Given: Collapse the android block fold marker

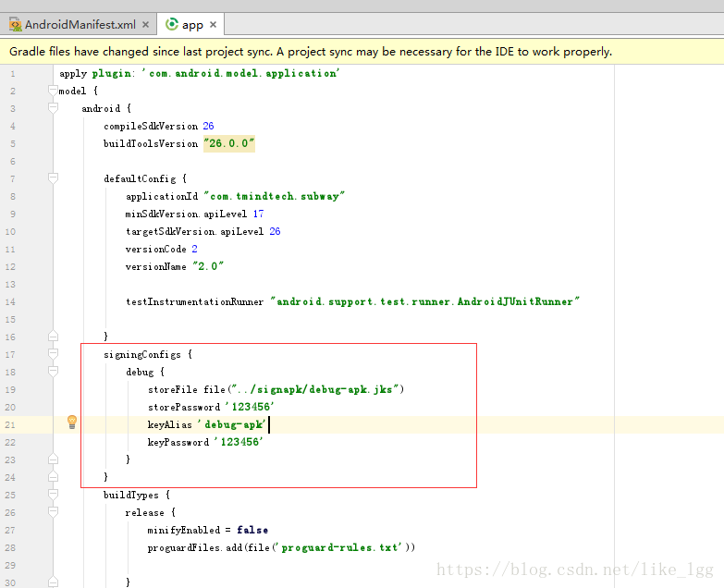Looking at the screenshot, I should tap(53, 108).
